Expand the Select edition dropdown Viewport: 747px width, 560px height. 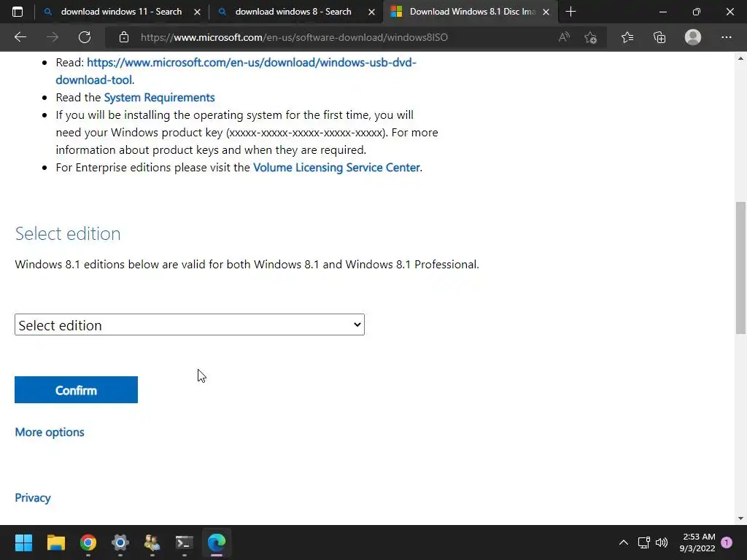(x=190, y=324)
